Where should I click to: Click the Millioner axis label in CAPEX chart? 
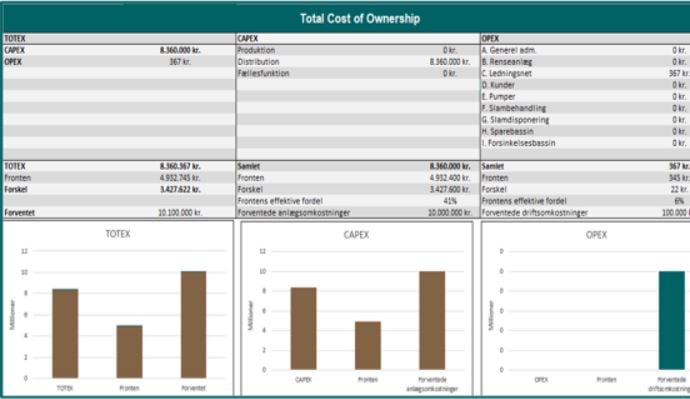coord(251,315)
